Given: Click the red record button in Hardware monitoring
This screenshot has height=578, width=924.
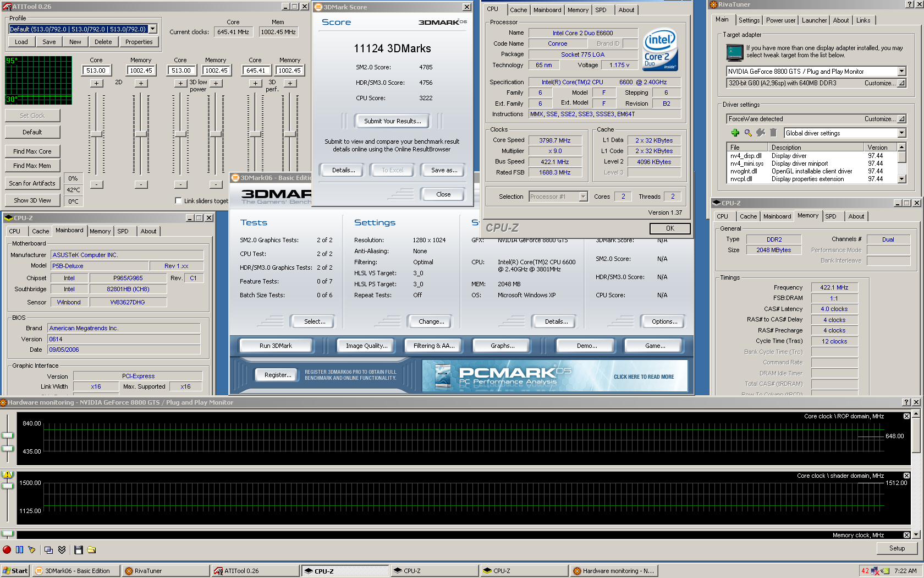Looking at the screenshot, I should pyautogui.click(x=7, y=549).
